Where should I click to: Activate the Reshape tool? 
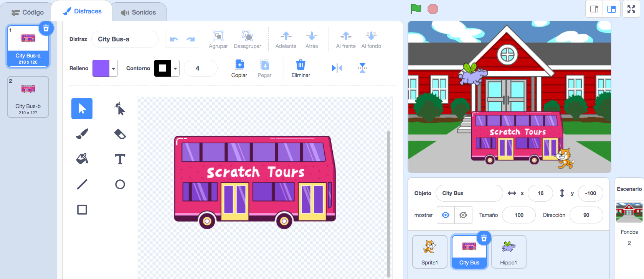pyautogui.click(x=120, y=109)
